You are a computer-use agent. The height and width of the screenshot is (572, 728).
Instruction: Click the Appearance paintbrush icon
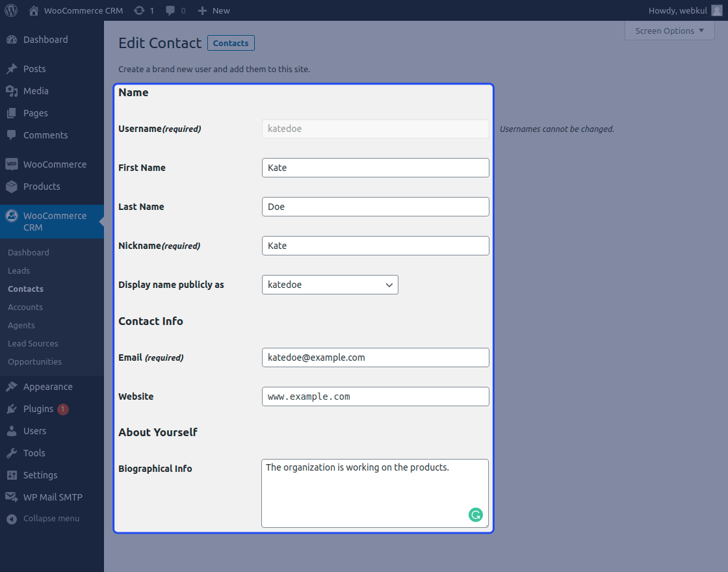12,387
